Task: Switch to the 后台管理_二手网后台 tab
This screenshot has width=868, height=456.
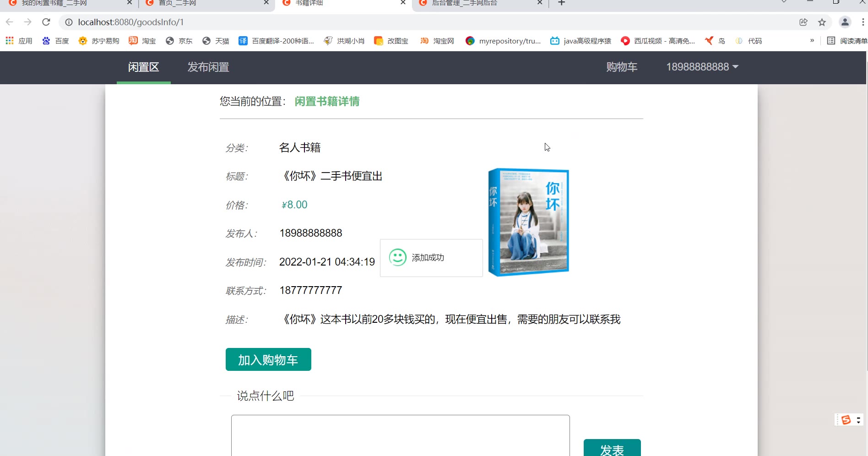Action: click(480, 3)
